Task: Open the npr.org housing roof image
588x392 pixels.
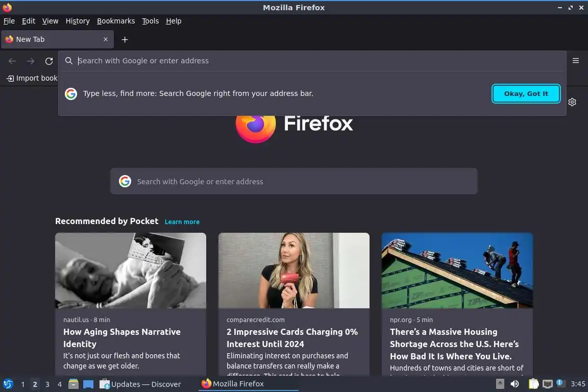Action: tap(457, 271)
